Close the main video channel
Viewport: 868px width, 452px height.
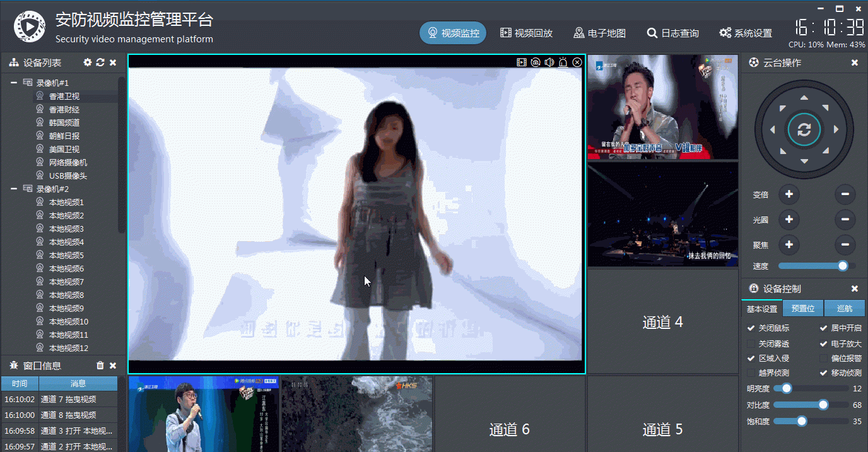(x=577, y=62)
